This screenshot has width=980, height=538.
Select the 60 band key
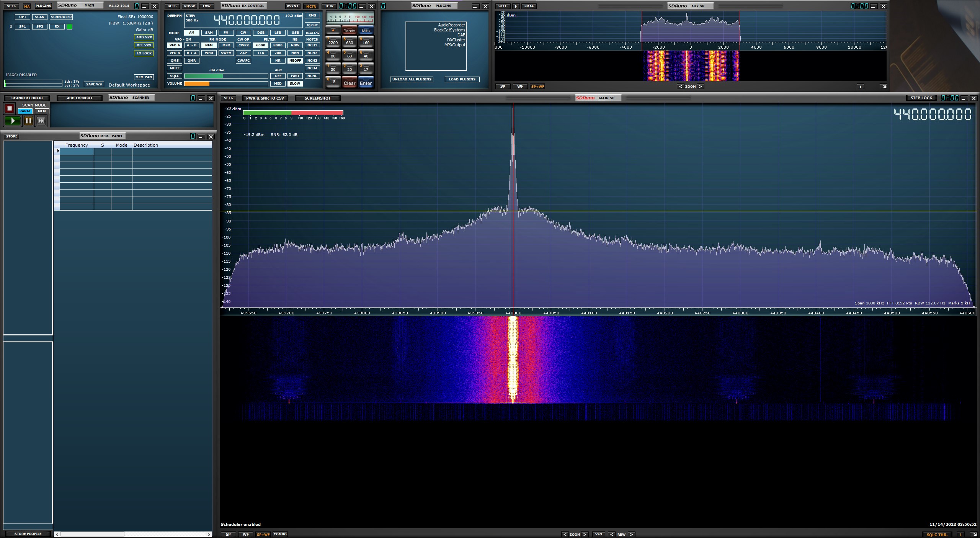(350, 55)
